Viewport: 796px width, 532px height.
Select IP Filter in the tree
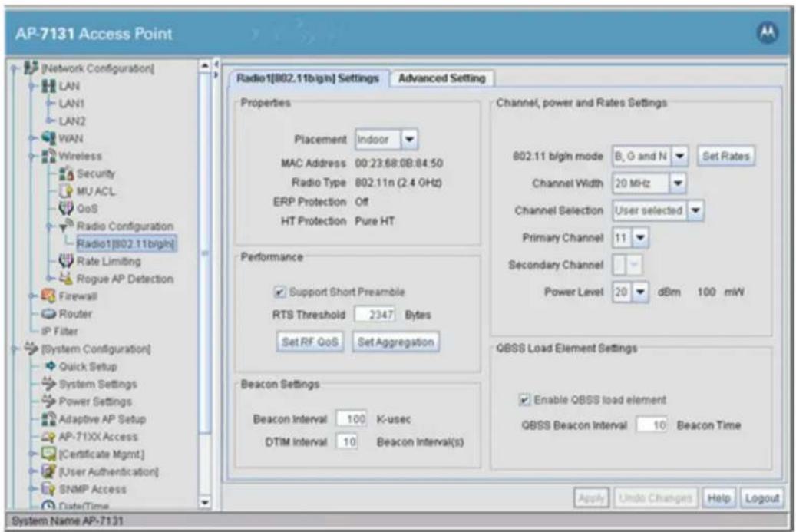pos(59,331)
